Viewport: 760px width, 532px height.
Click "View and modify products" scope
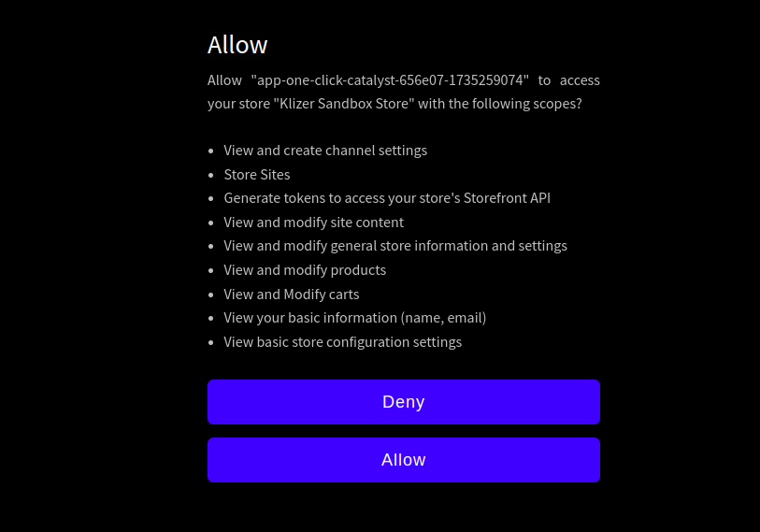point(305,270)
